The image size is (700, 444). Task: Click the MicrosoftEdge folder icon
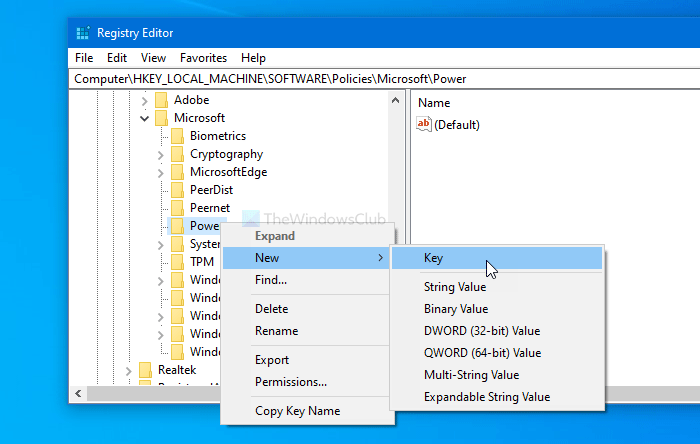[177, 172]
